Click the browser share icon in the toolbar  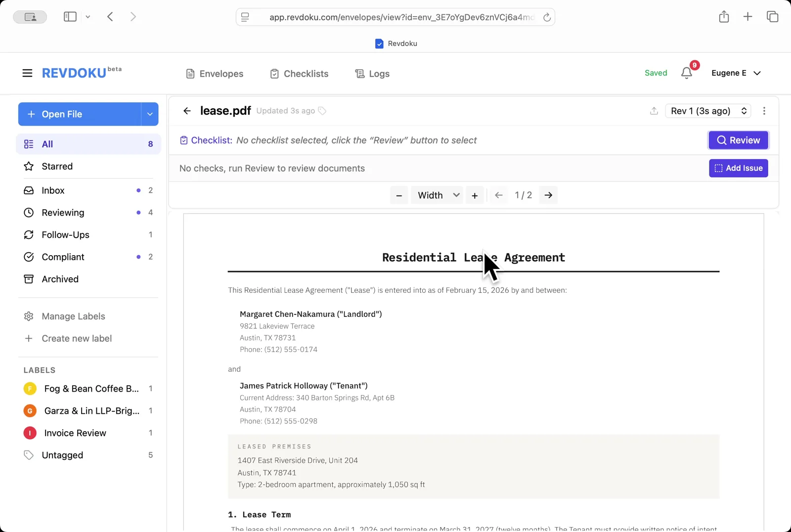tap(724, 16)
